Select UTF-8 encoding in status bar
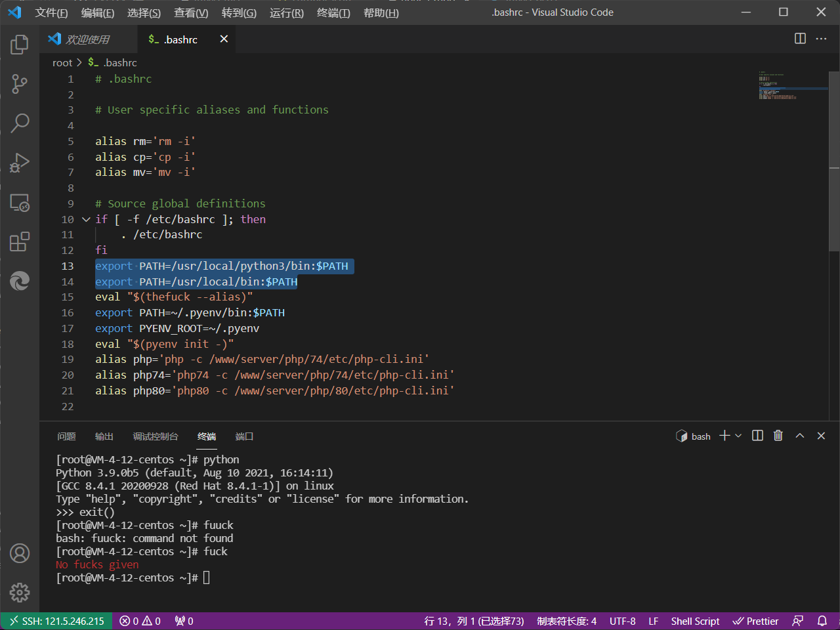 (622, 621)
